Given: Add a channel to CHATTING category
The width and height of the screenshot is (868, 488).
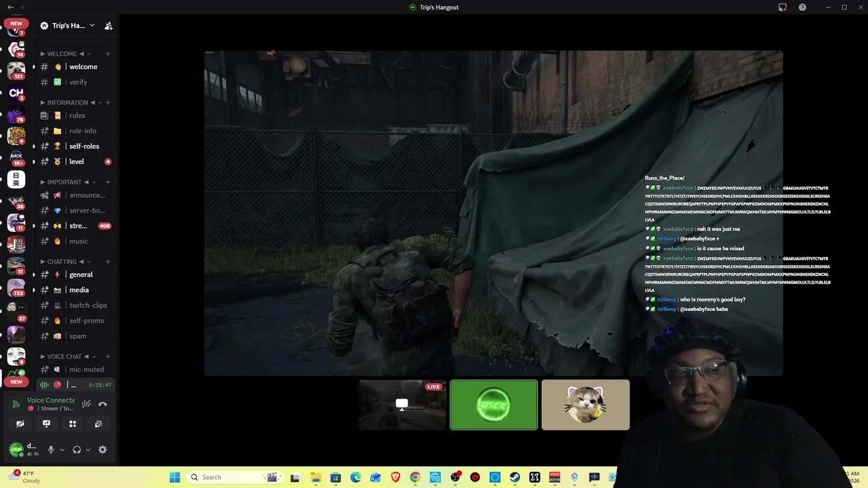Looking at the screenshot, I should tap(108, 261).
